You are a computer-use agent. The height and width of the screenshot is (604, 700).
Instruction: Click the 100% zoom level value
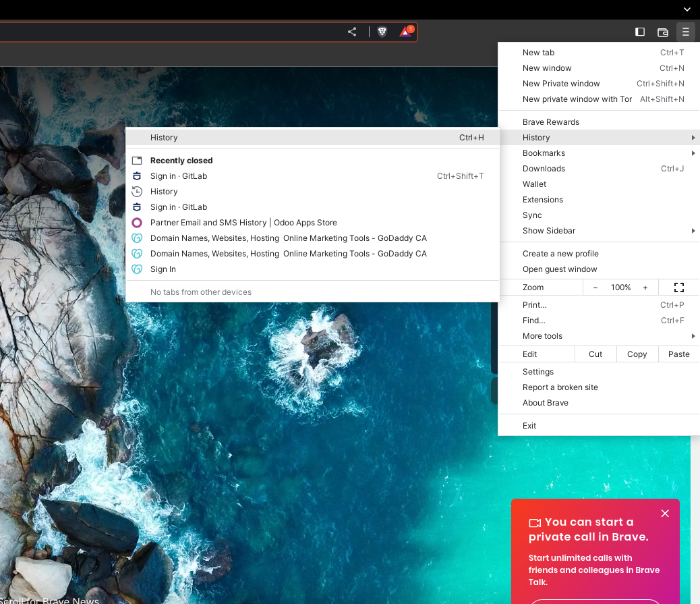click(620, 287)
